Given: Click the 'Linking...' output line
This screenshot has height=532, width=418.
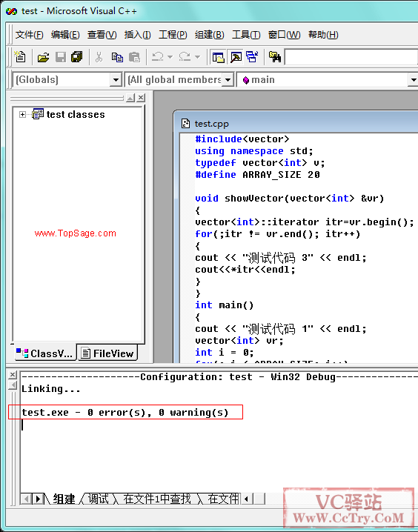Looking at the screenshot, I should 51,389.
